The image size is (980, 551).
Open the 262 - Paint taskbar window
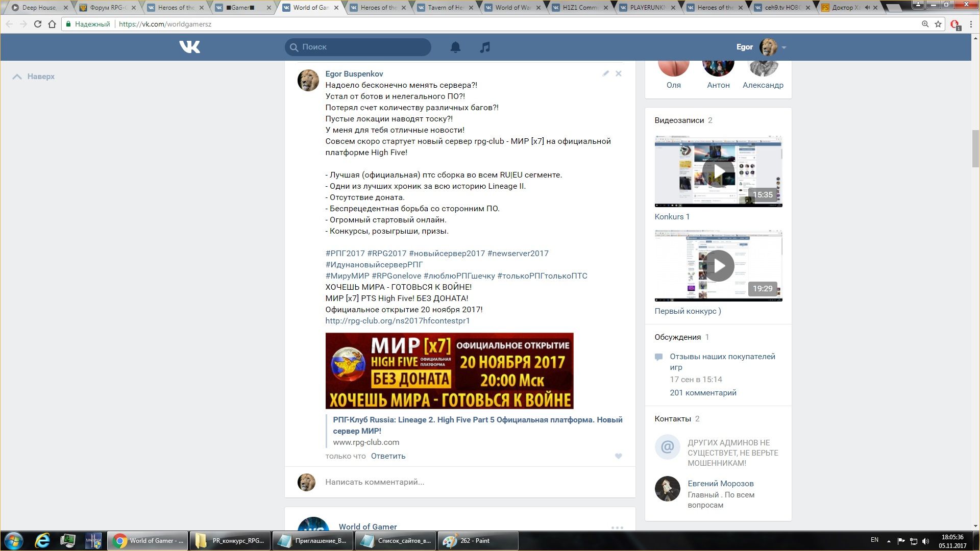[478, 541]
